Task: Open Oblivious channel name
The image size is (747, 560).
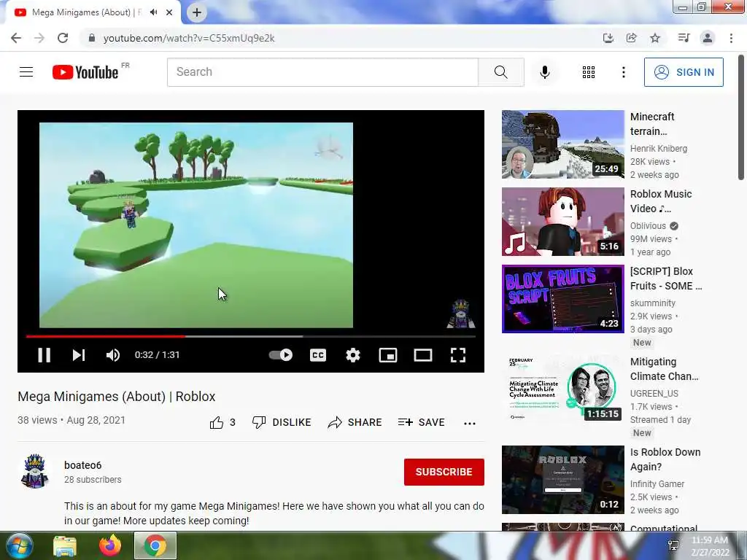Action: 648,226
